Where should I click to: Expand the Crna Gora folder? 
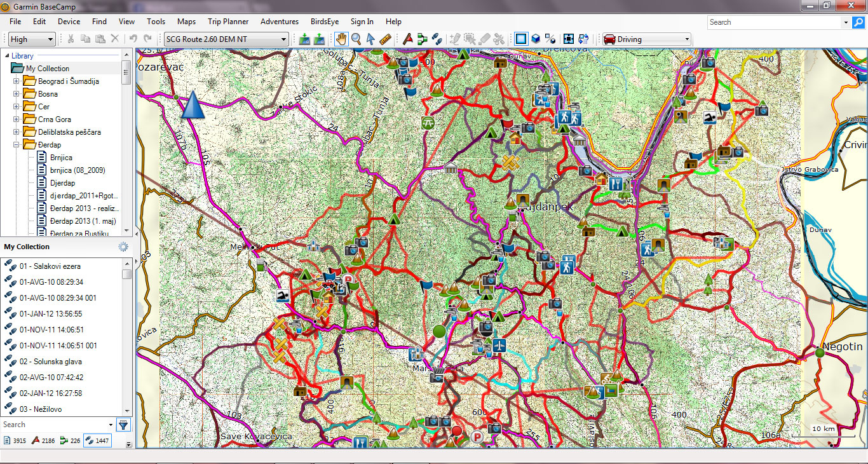tap(17, 119)
